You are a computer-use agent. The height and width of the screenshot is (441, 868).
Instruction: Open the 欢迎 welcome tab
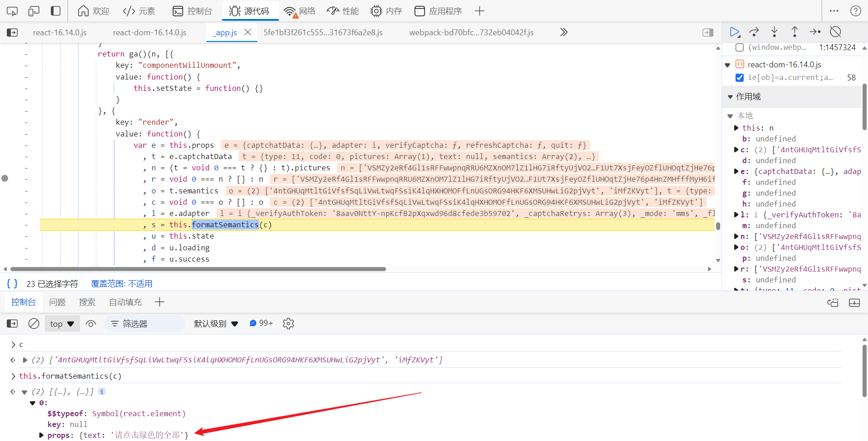(93, 11)
